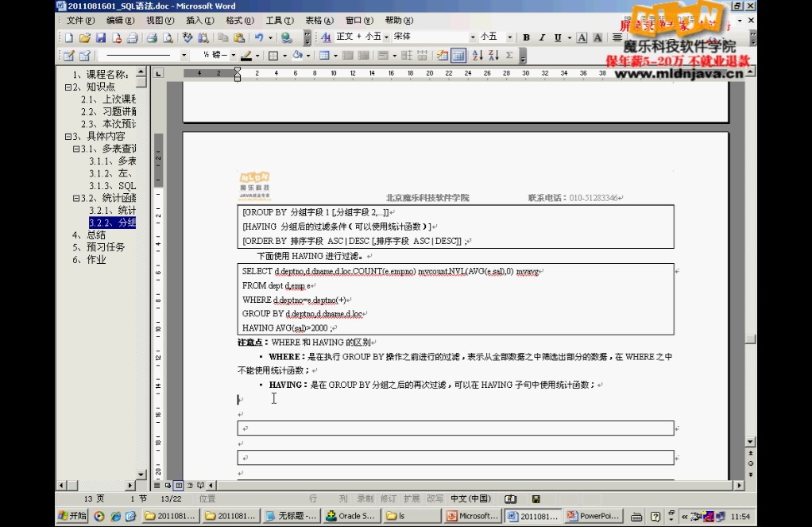The width and height of the screenshot is (812, 527).
Task: Collapse the 3.1、多表查询 tree node
Action: (76, 149)
